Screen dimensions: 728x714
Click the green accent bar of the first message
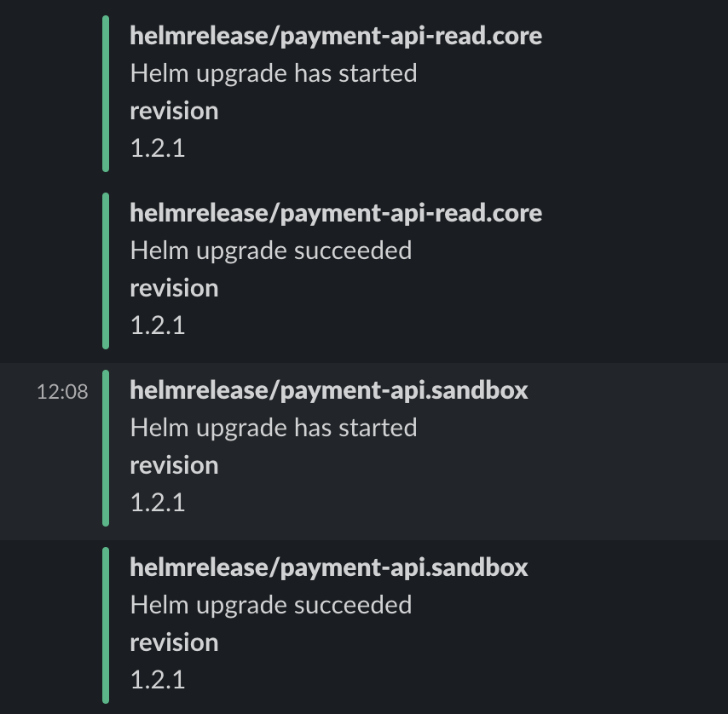click(104, 89)
